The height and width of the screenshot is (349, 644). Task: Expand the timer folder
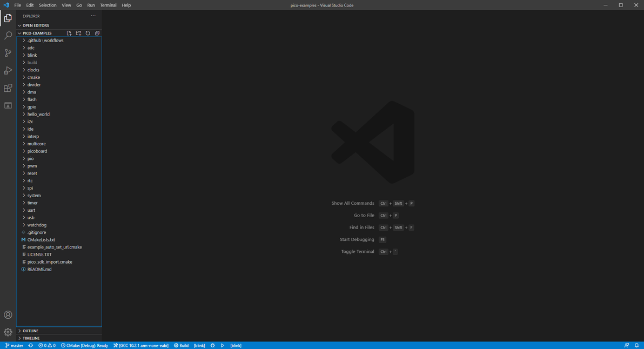59,203
